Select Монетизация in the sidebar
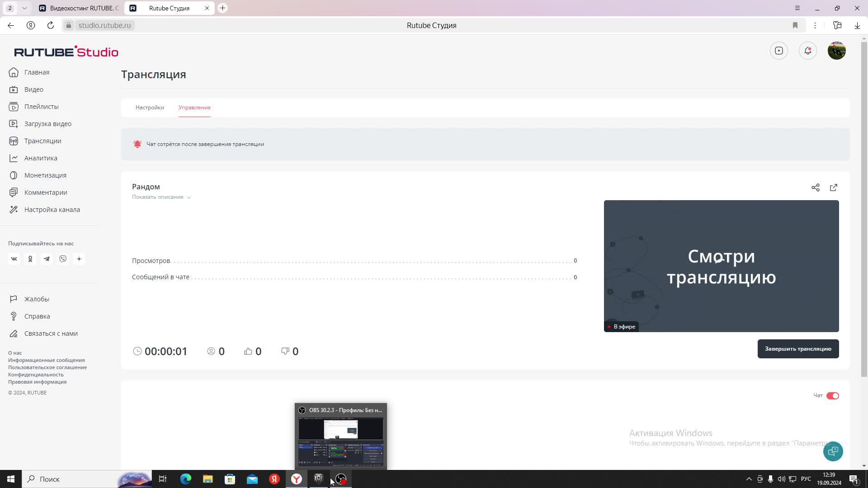This screenshot has height=488, width=868. coord(45,175)
